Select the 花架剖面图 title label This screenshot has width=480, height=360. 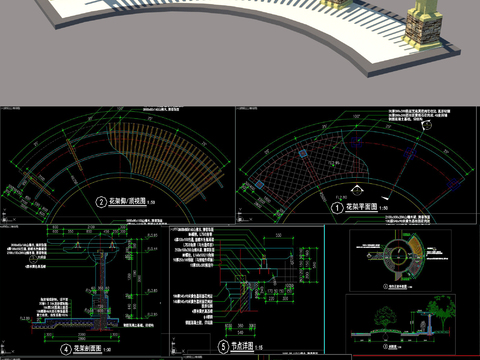(87, 348)
